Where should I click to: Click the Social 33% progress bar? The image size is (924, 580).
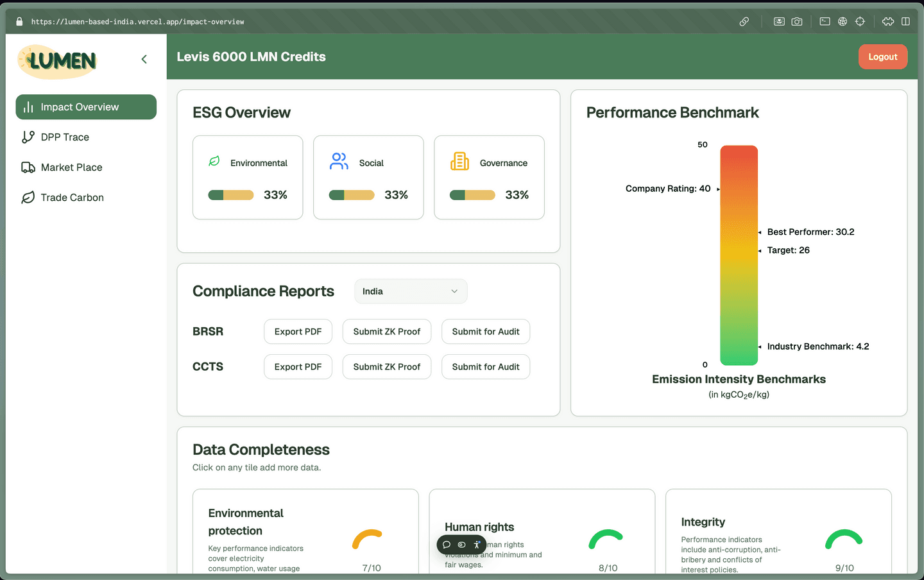(x=352, y=195)
